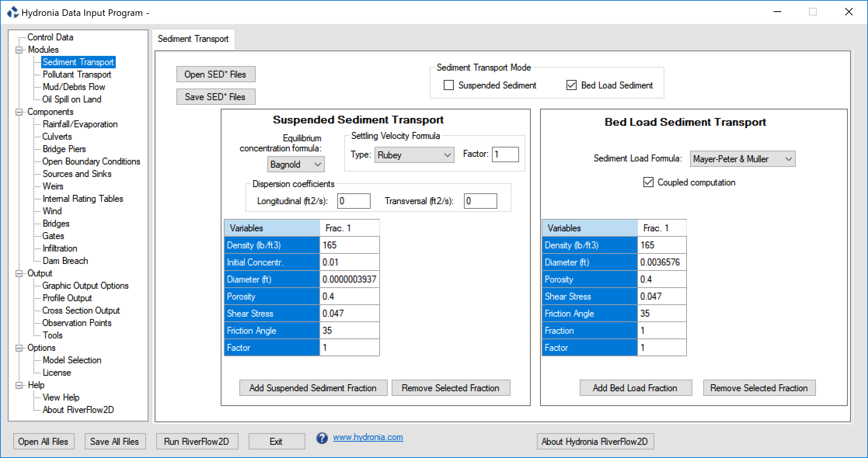This screenshot has height=458, width=868.
Task: Remove selected suspended sediment fraction
Action: click(x=451, y=388)
